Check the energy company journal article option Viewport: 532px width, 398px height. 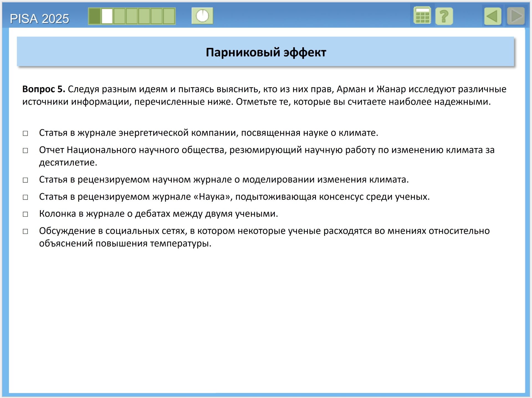click(25, 133)
